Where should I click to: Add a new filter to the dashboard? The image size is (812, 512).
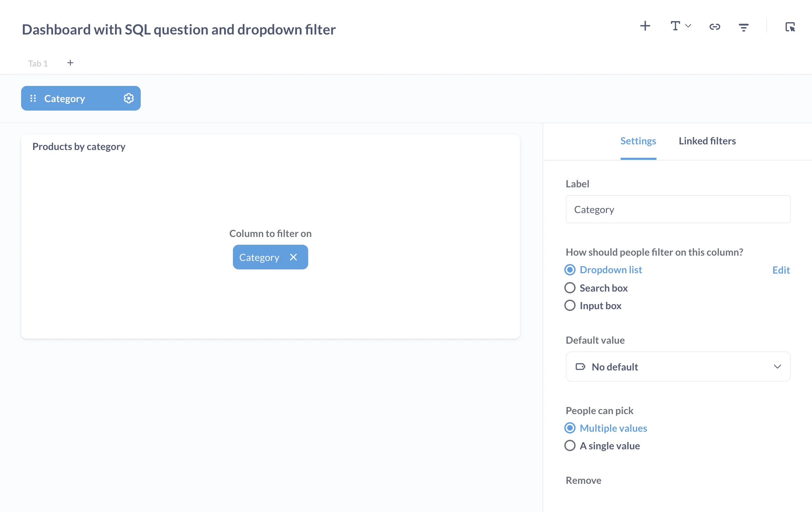pyautogui.click(x=743, y=27)
